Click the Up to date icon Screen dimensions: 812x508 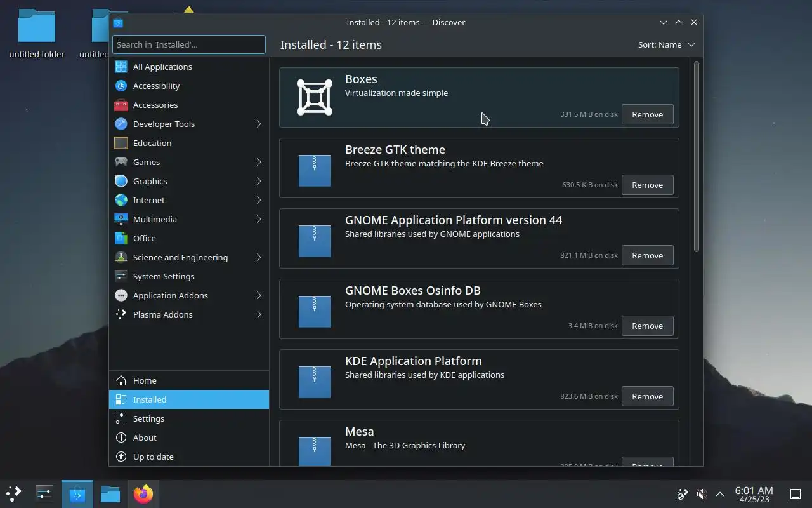pyautogui.click(x=121, y=457)
